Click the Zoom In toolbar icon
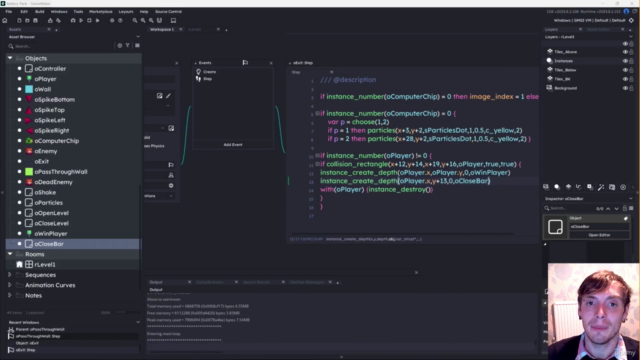Screen dimensions: 640x360 coord(151,20)
